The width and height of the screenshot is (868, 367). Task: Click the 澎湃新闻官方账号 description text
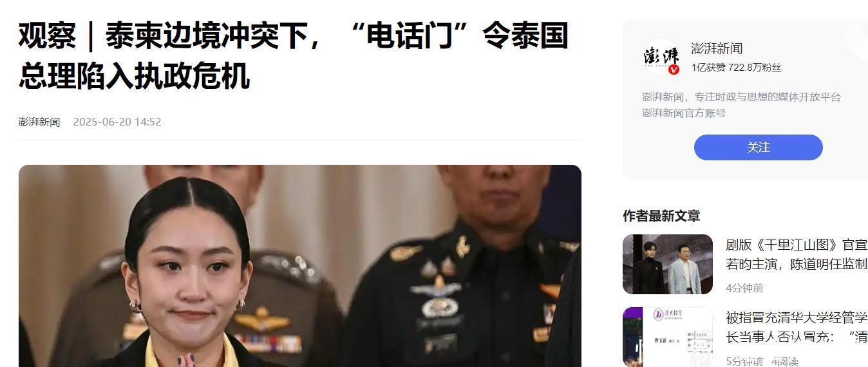(684, 113)
